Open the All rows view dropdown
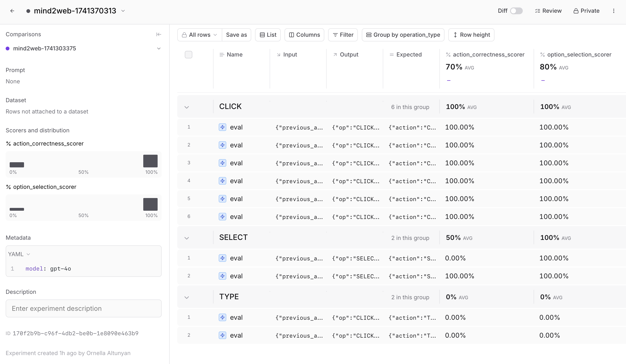 (x=199, y=35)
